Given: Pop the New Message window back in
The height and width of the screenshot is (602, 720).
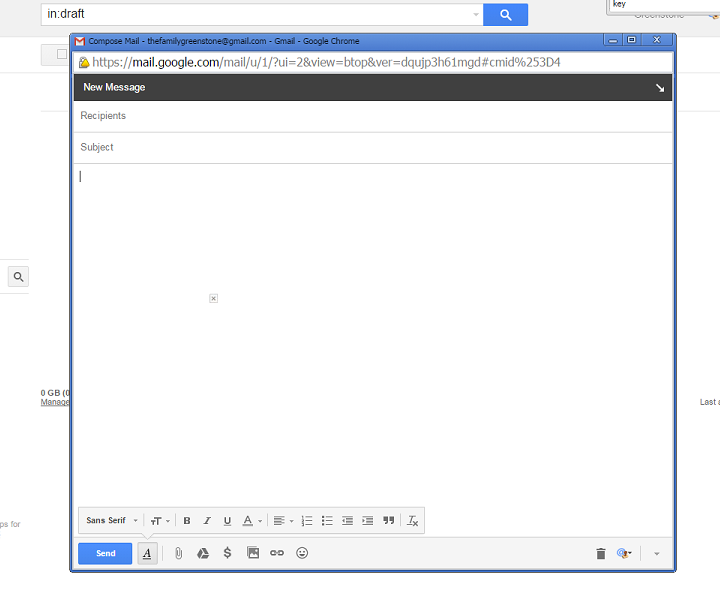Looking at the screenshot, I should pyautogui.click(x=659, y=88).
